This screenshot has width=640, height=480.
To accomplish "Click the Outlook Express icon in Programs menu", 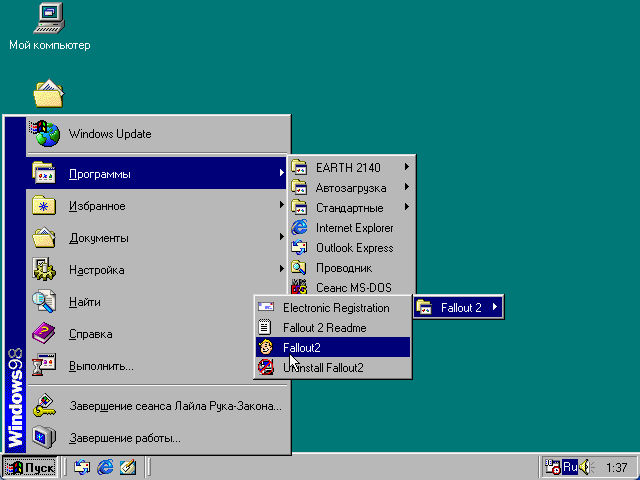I will click(x=299, y=247).
